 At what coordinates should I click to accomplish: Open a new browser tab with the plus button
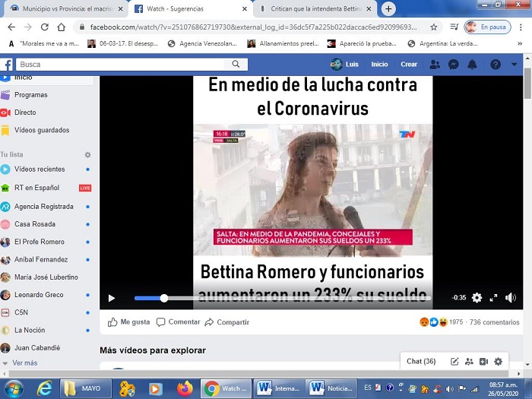pos(389,9)
